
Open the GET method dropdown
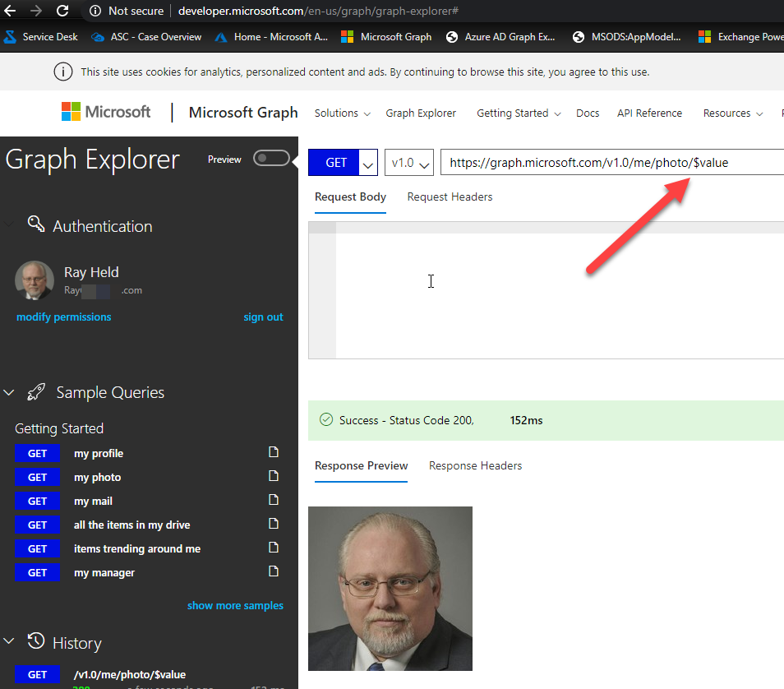368,163
